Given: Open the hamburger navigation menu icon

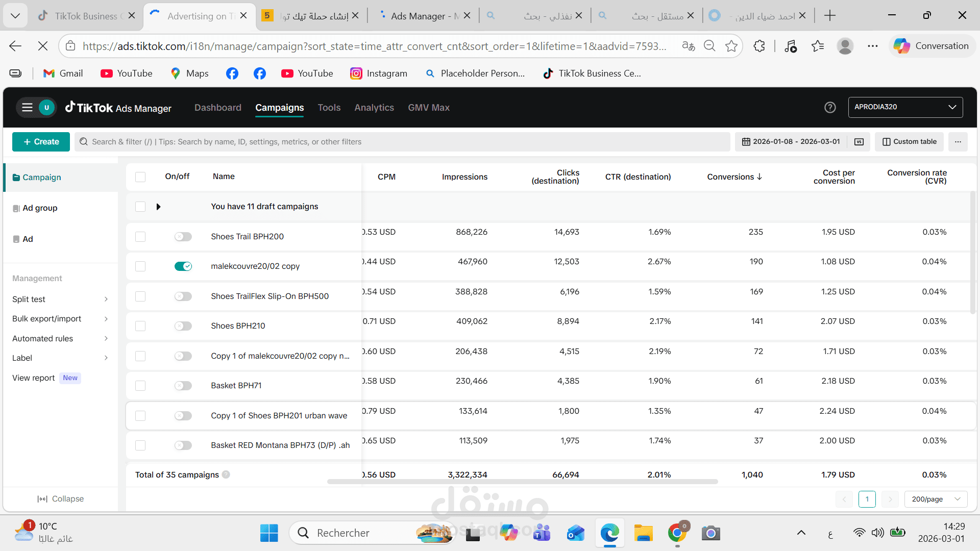Looking at the screenshot, I should [27, 108].
